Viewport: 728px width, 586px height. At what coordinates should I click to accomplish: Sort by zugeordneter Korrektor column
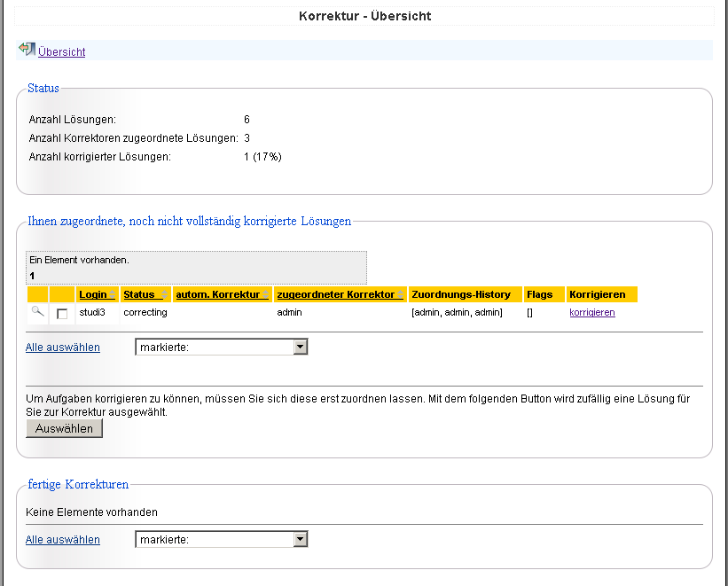[336, 294]
